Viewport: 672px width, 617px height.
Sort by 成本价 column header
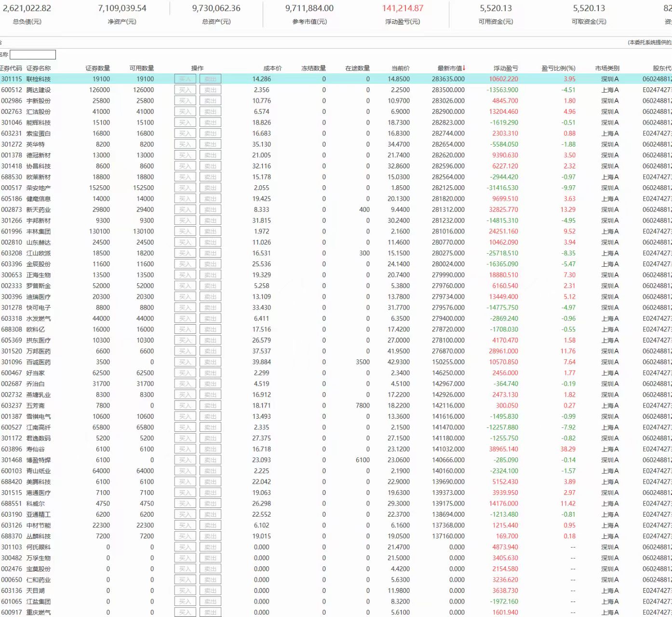[272, 68]
